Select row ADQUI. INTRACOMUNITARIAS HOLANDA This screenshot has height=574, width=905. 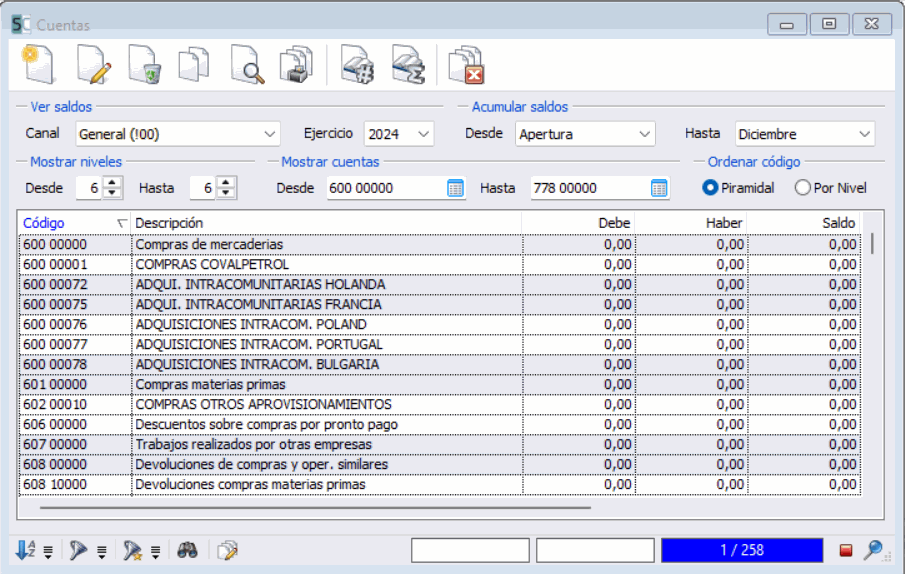[440, 284]
